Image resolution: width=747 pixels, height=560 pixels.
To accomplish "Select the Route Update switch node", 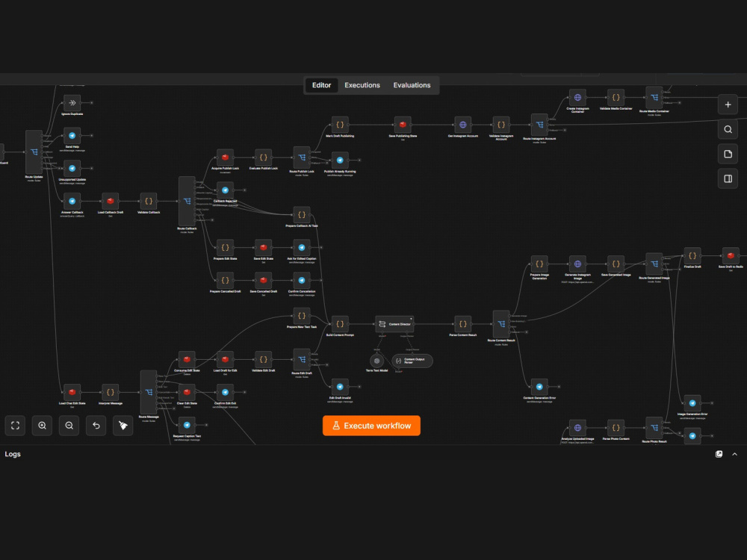I will pyautogui.click(x=34, y=152).
